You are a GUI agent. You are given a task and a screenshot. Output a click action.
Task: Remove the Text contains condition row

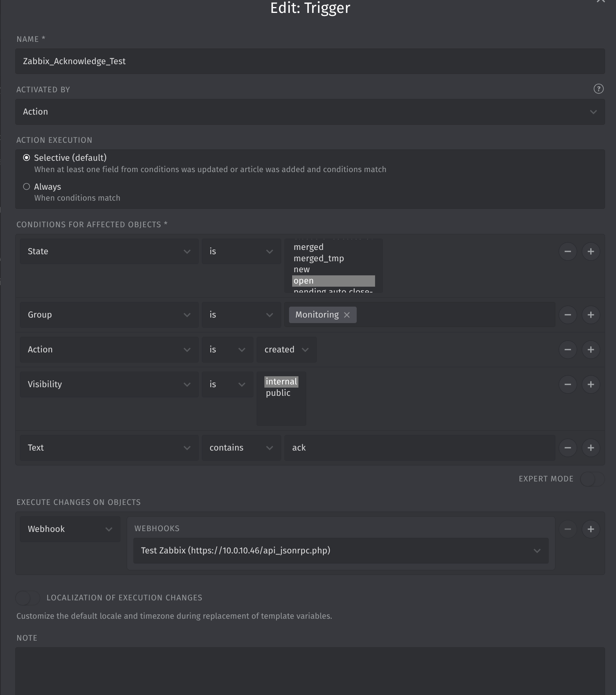[x=568, y=448]
